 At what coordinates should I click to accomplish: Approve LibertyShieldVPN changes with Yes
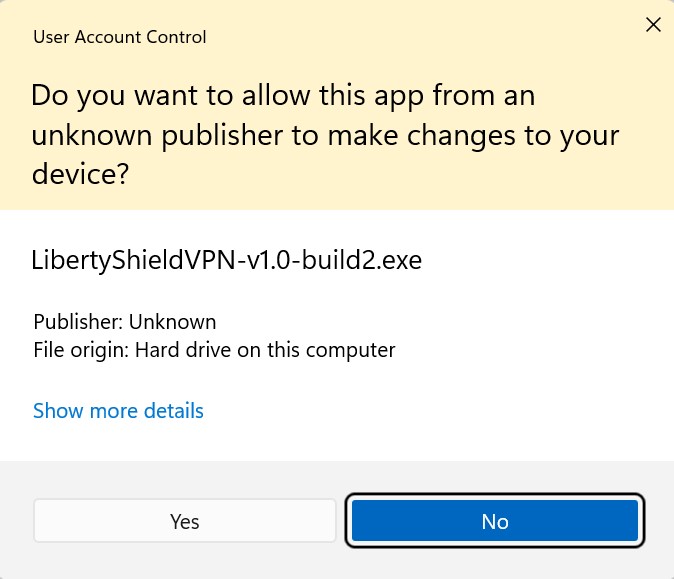[x=184, y=521]
